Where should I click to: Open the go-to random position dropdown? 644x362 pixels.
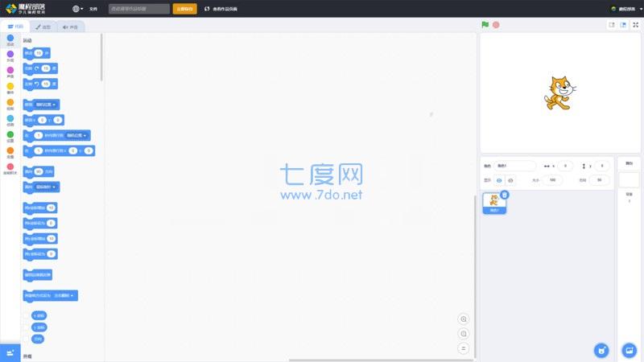[x=46, y=105]
